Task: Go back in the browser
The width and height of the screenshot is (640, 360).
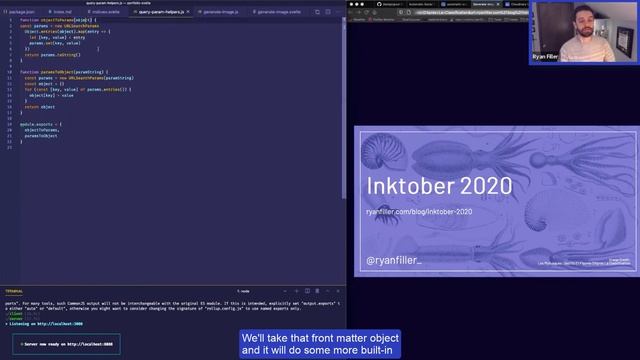Action: (351, 12)
